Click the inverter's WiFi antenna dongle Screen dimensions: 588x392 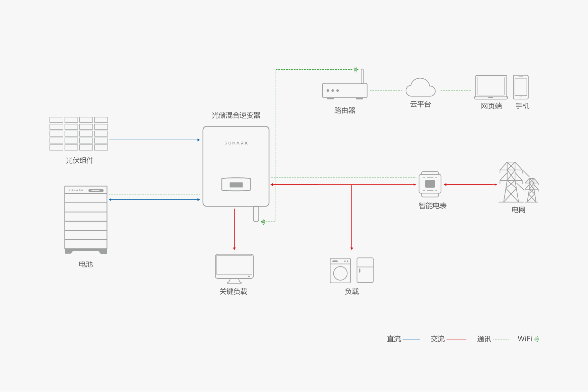(x=256, y=214)
